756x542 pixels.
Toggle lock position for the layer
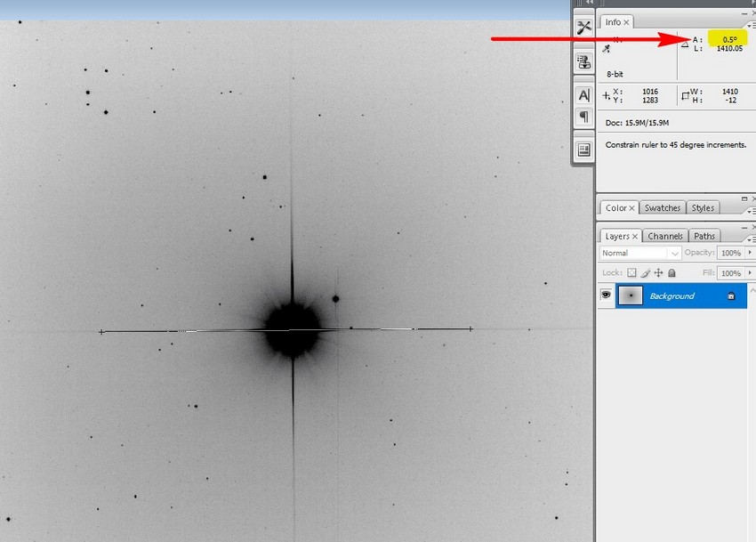tap(658, 273)
